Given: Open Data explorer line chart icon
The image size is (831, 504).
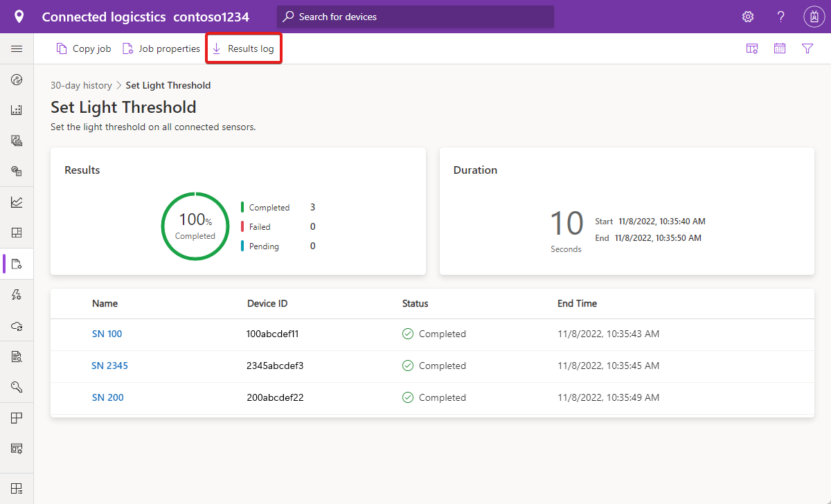Looking at the screenshot, I should tap(17, 202).
